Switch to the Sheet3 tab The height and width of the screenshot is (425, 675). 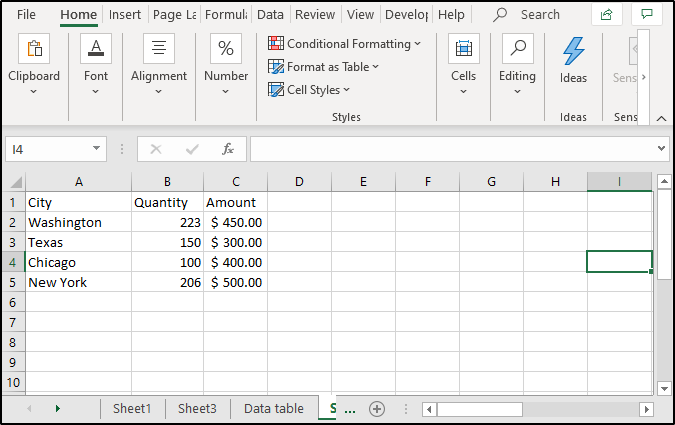197,409
